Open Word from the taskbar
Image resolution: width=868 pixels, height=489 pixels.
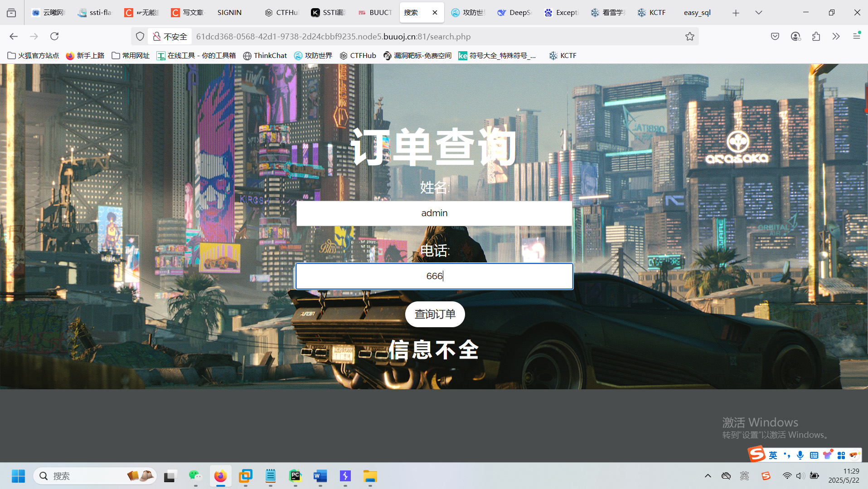click(x=320, y=476)
